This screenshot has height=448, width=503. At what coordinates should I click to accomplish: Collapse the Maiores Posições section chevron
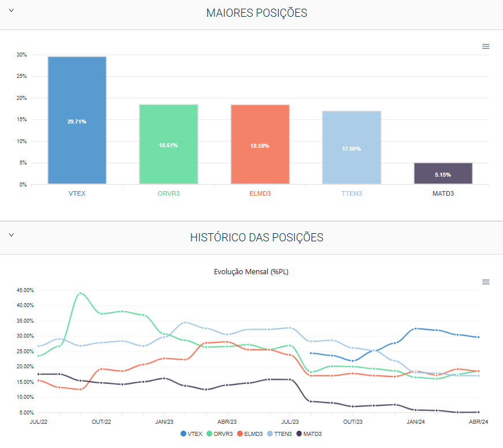pyautogui.click(x=11, y=10)
